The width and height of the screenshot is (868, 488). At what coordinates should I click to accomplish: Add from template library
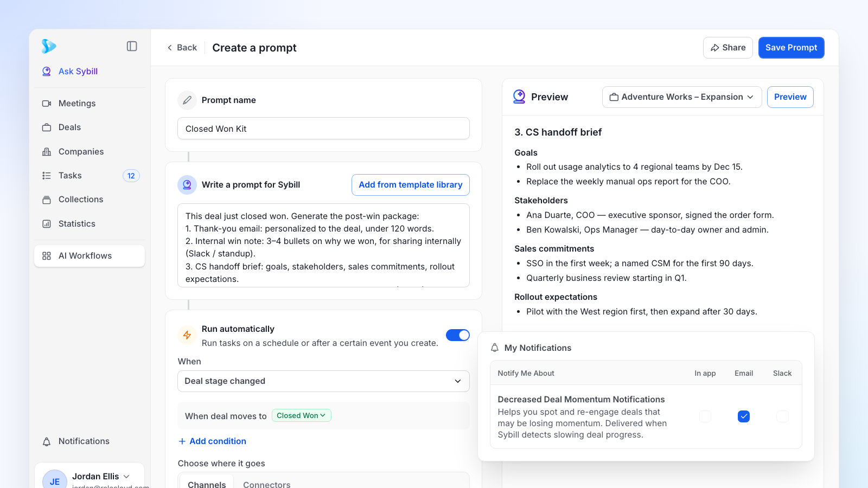point(411,185)
